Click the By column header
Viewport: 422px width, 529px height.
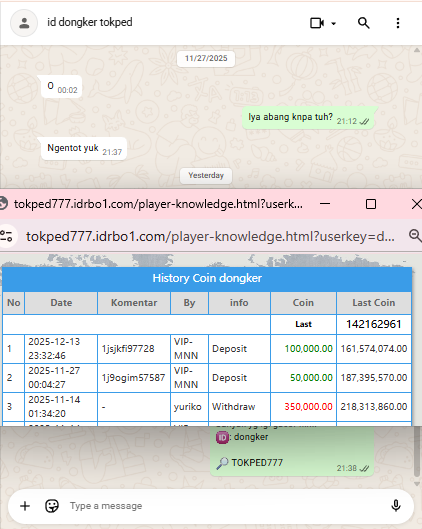[189, 303]
